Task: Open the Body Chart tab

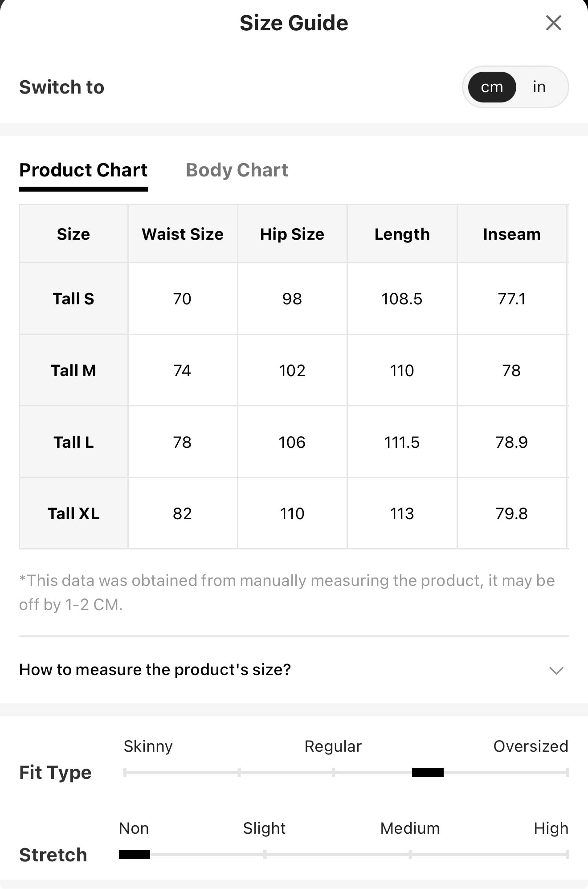Action: 237,170
